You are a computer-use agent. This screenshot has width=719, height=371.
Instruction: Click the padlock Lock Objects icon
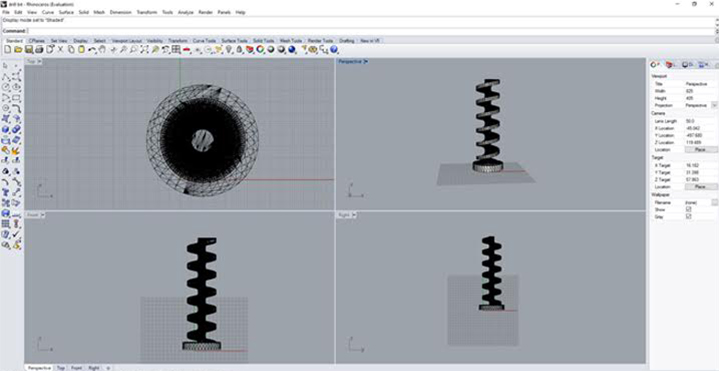click(x=239, y=49)
